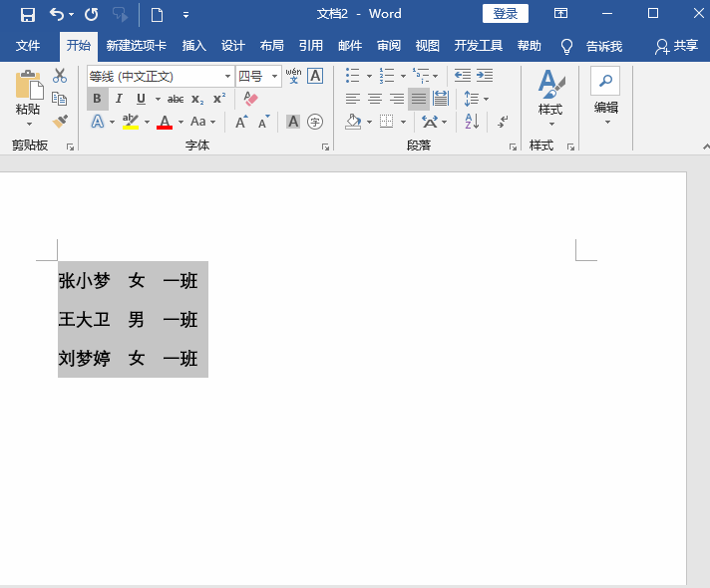This screenshot has height=588, width=710.
Task: Switch to the 插入 tab
Action: pos(194,45)
